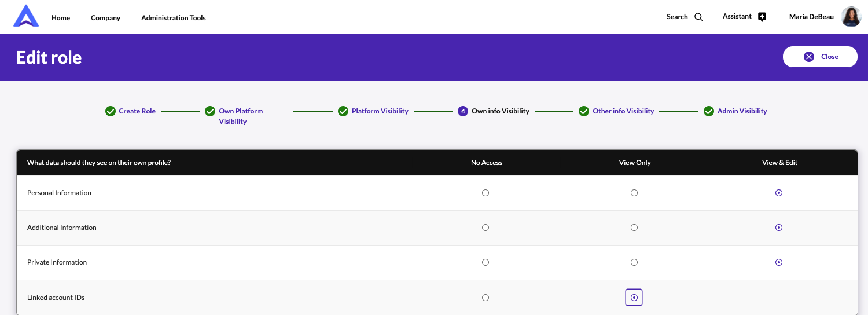Go to Platform Visibility step
Image resolution: width=868 pixels, height=315 pixels.
380,111
